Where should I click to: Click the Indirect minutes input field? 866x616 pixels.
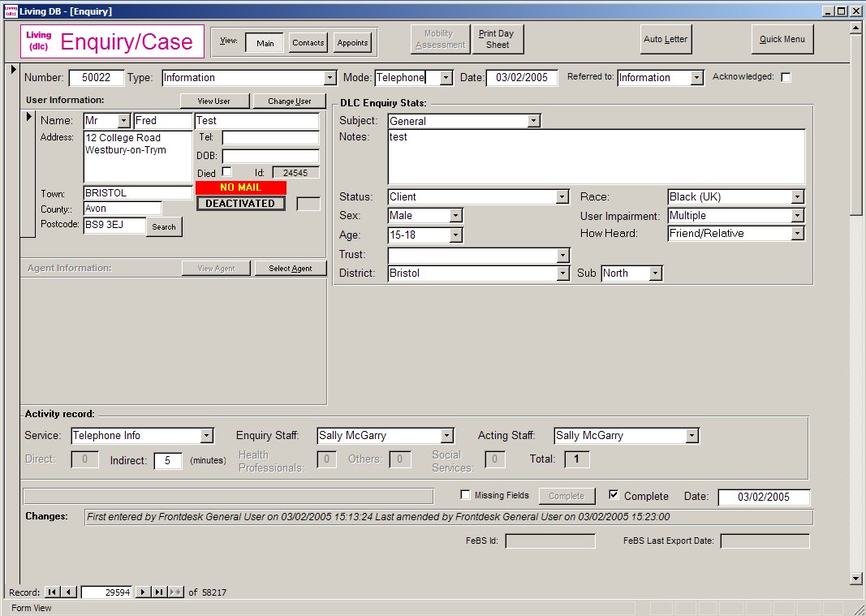pos(168,460)
